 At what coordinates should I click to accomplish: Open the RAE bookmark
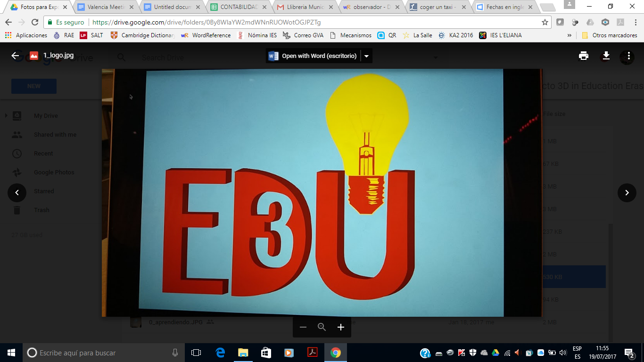pos(64,35)
